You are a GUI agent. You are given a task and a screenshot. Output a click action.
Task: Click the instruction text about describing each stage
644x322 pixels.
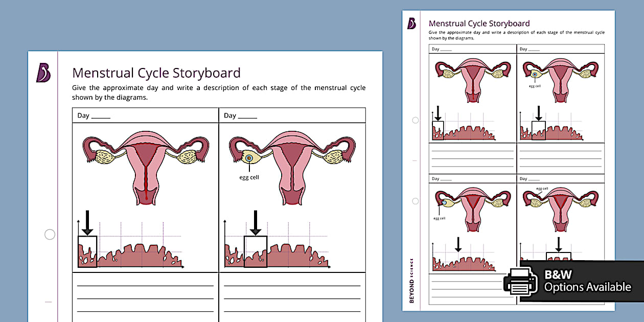click(219, 92)
